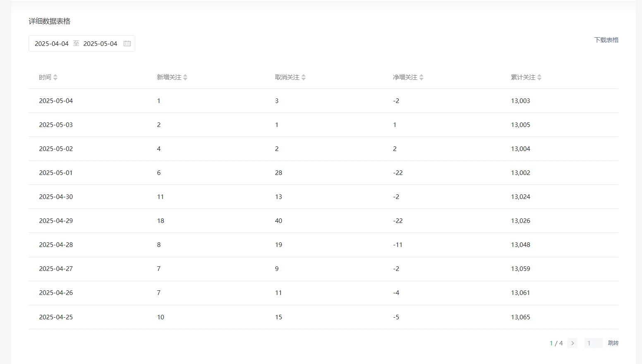Sort table by 累计关注 column
The width and height of the screenshot is (642, 364).
539,77
